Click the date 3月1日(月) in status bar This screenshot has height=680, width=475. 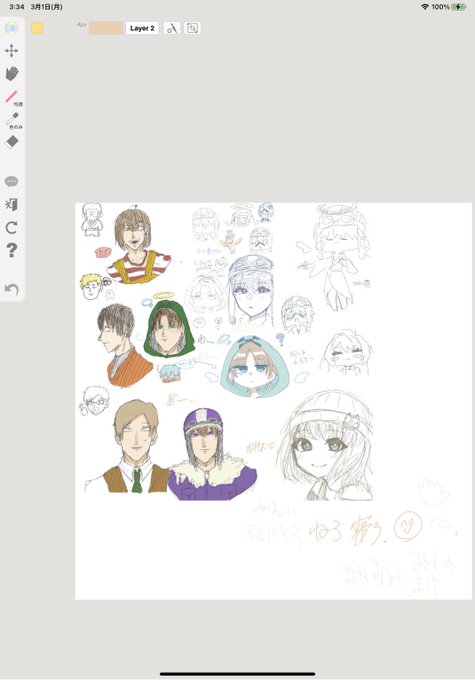click(47, 7)
